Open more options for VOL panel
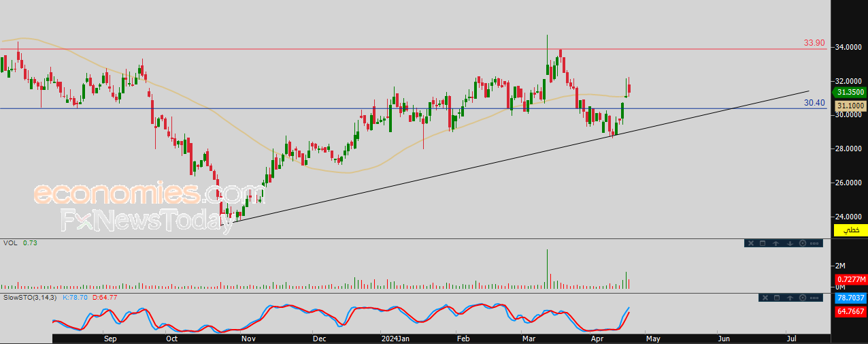Viewport: 868px width, 344px height. (x=814, y=243)
